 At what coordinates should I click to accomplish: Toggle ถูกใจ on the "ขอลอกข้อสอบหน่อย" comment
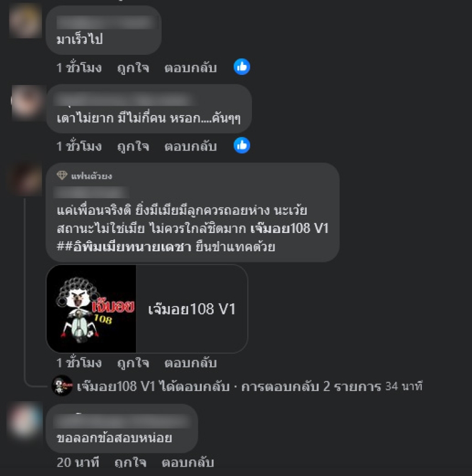[x=130, y=462]
